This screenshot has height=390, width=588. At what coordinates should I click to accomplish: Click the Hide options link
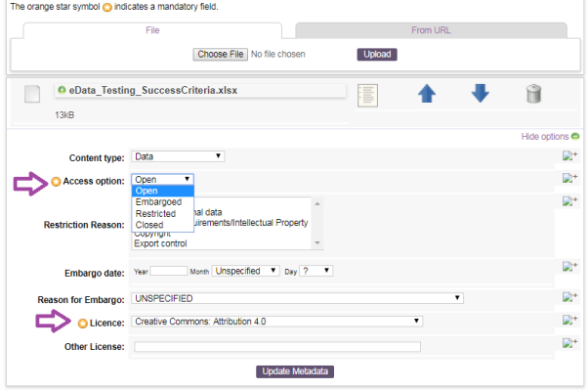pos(545,137)
